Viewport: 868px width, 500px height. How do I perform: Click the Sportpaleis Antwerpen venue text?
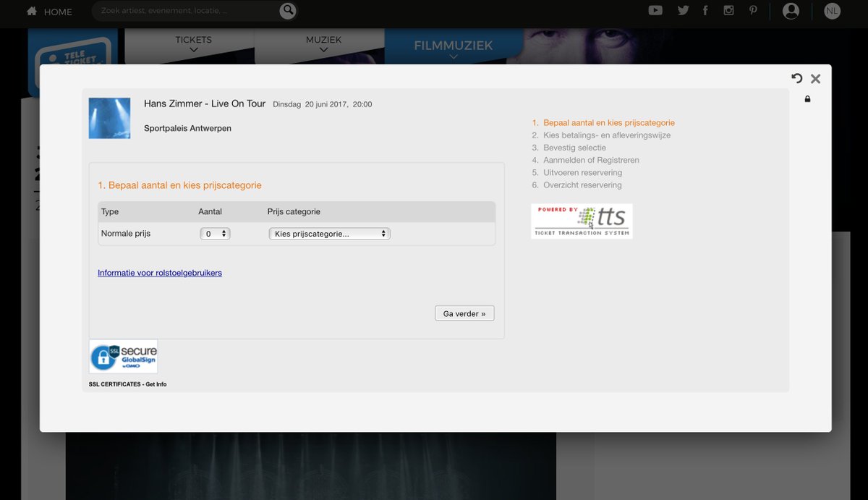pyautogui.click(x=187, y=128)
